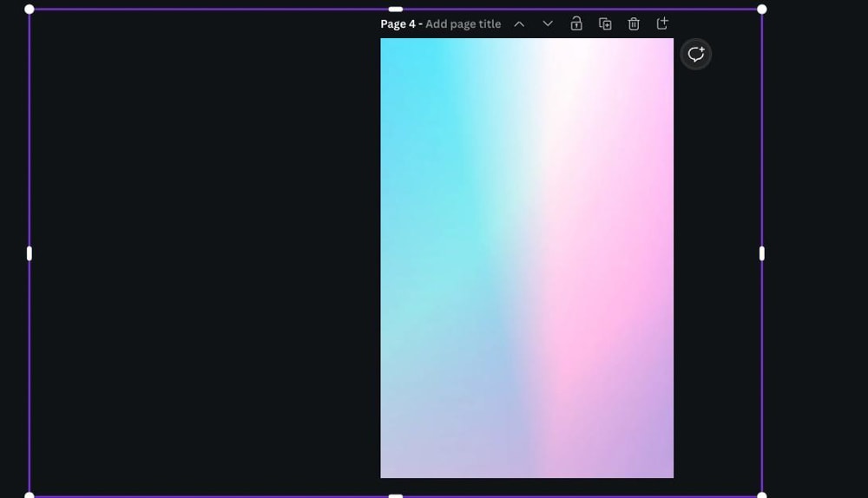
Task: Click the left-edge middle selection handle
Action: [x=30, y=253]
